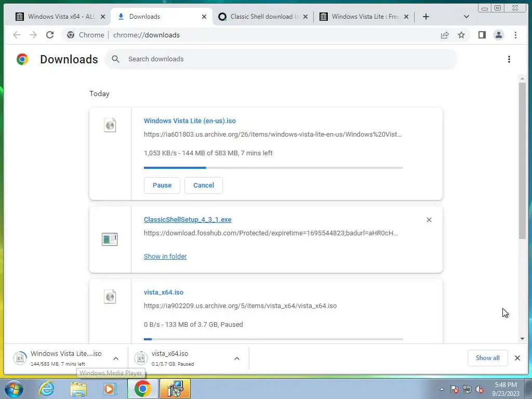
Task: Reload the downloads page
Action: (x=50, y=35)
